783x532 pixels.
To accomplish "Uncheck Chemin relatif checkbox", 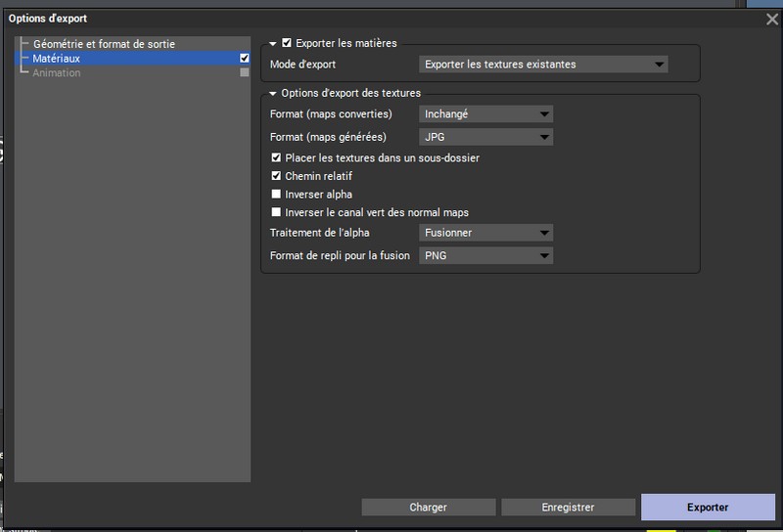I will [x=276, y=176].
